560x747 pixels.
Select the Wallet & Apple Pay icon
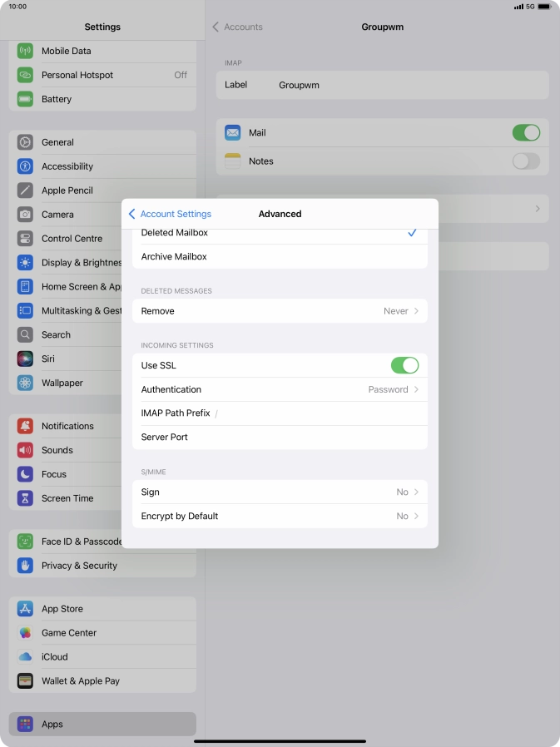25,681
